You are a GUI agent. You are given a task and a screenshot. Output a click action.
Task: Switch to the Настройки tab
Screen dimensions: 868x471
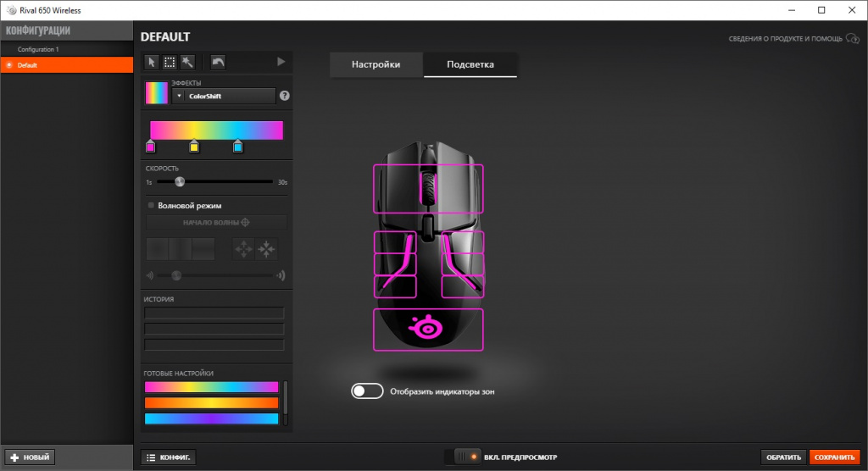coord(376,64)
